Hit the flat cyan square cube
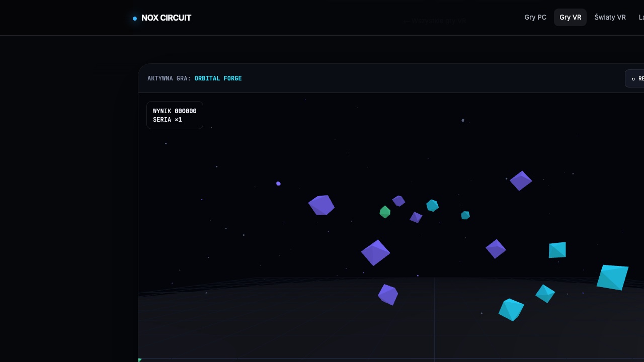This screenshot has height=362, width=644. click(557, 250)
